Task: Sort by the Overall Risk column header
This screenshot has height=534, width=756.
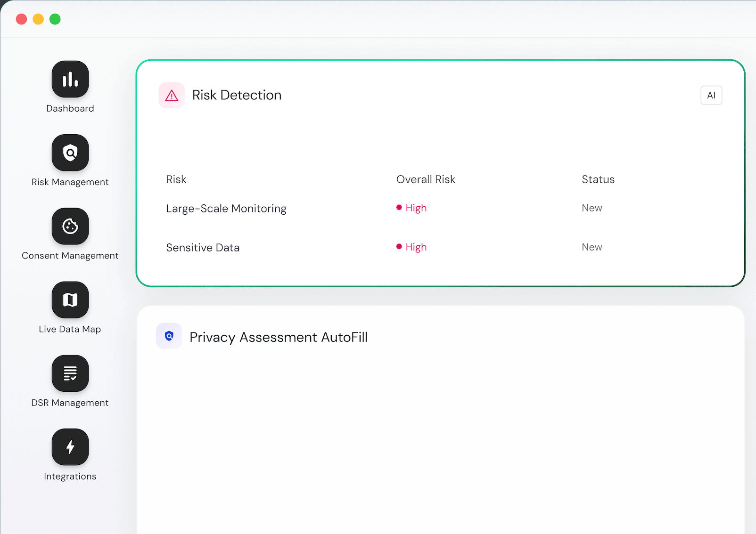Action: click(x=426, y=179)
